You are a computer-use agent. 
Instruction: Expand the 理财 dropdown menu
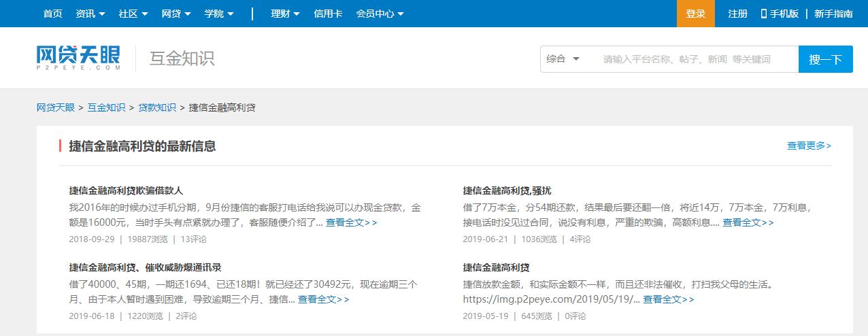coord(285,14)
